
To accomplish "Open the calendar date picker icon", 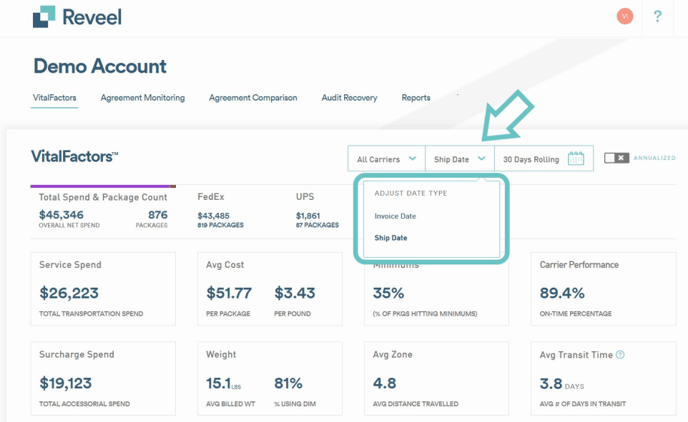I will [576, 158].
